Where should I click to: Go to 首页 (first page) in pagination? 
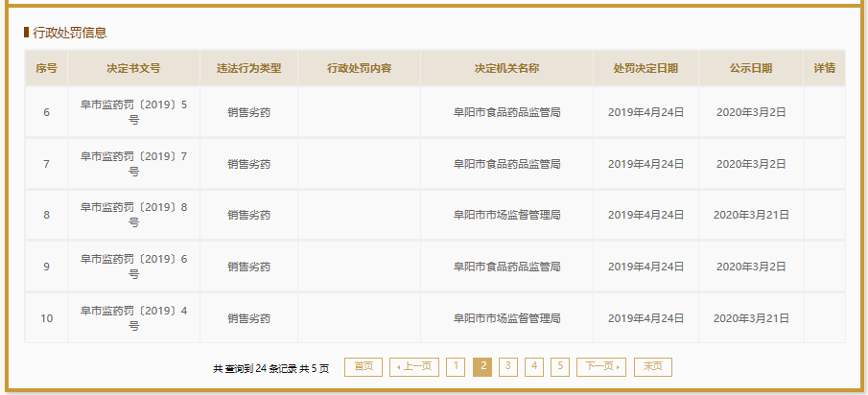(363, 367)
